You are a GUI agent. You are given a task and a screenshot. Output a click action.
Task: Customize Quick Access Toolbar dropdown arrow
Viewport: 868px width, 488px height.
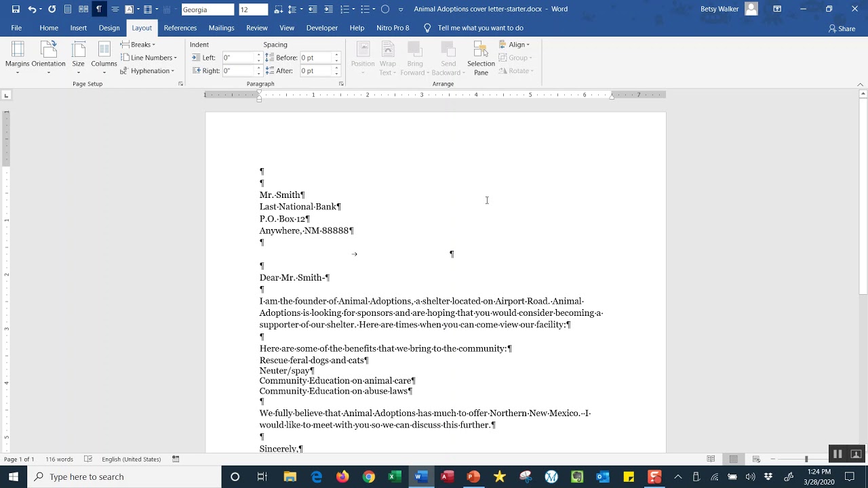(401, 9)
